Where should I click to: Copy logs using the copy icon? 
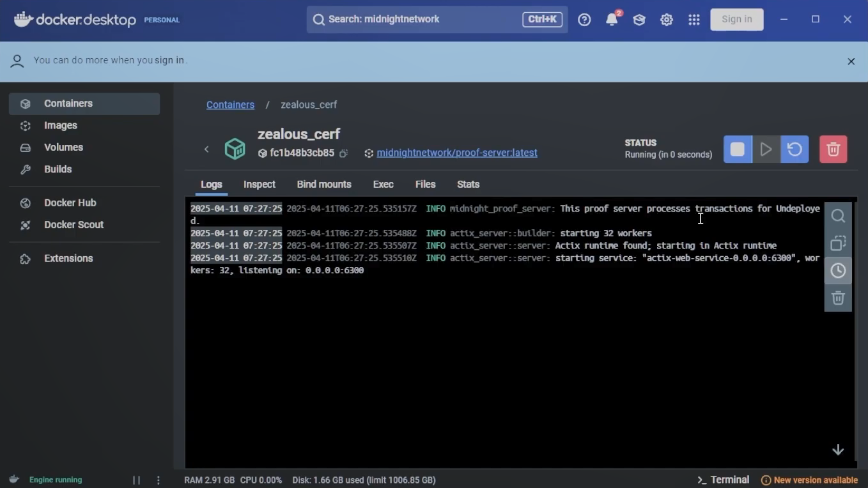pyautogui.click(x=838, y=243)
